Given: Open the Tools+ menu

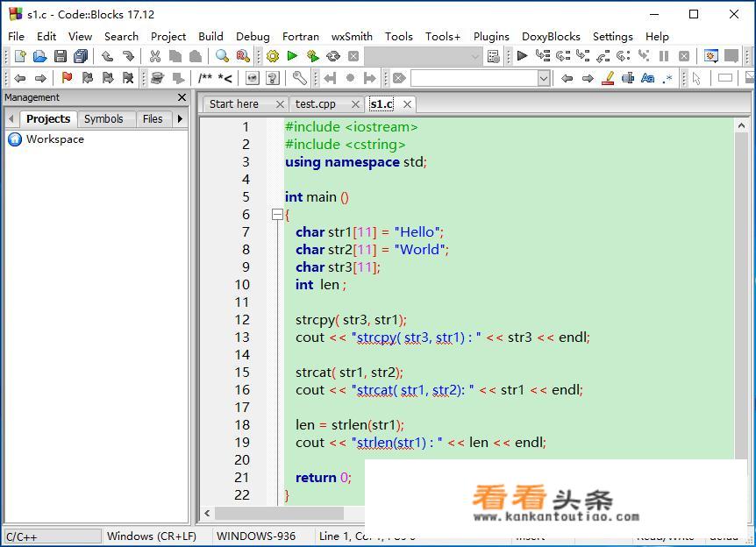Looking at the screenshot, I should pyautogui.click(x=443, y=37).
